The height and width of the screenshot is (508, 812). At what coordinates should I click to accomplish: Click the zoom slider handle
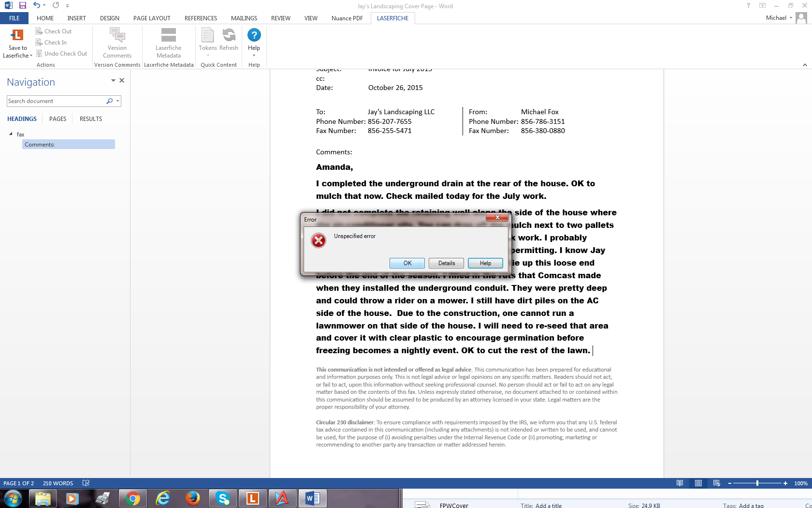tap(757, 483)
